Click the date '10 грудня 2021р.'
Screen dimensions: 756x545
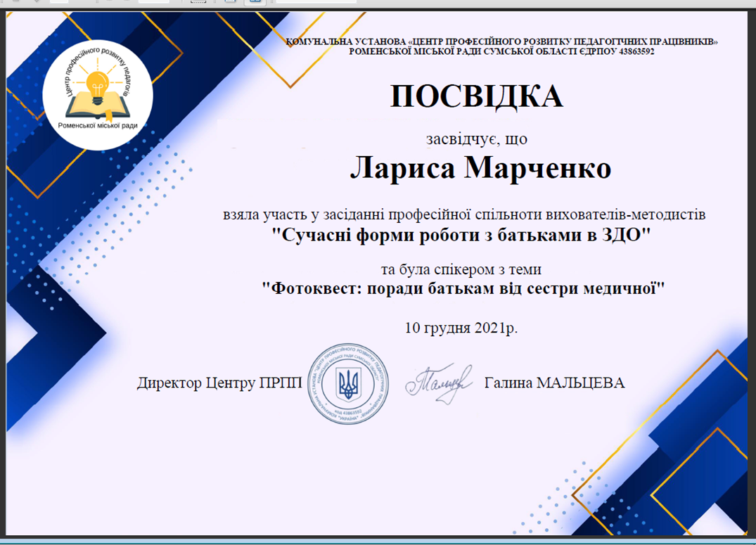[461, 328]
